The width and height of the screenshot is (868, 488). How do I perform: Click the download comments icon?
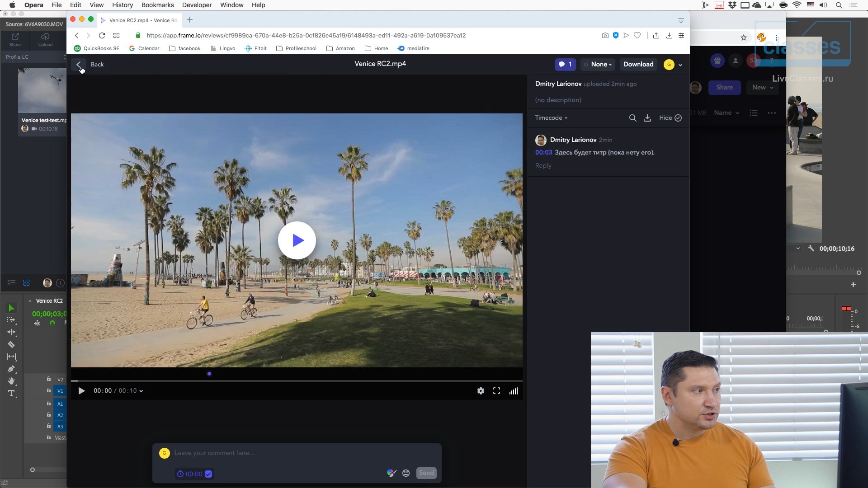click(647, 118)
